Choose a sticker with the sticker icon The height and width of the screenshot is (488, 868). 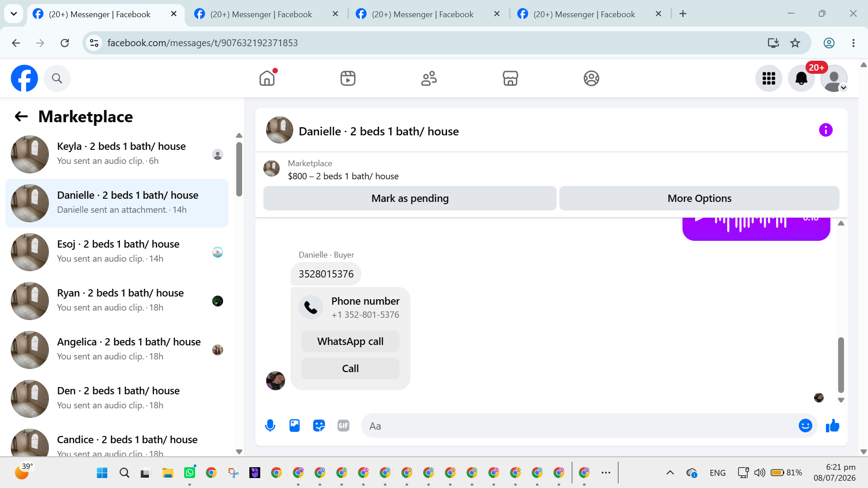click(x=319, y=426)
